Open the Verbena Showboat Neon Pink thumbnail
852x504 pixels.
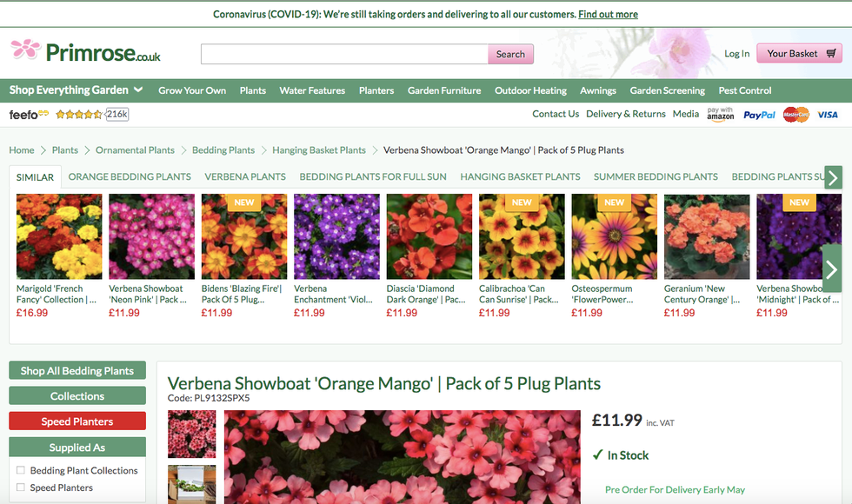tap(151, 236)
